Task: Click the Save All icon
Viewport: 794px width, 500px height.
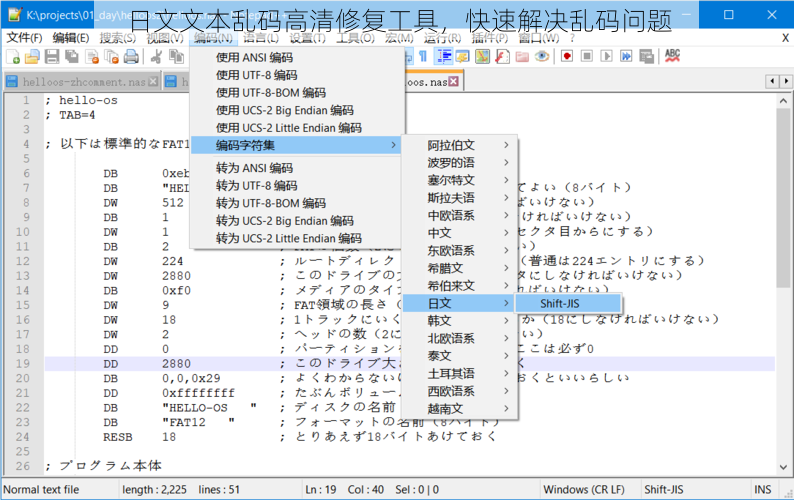Action: point(72,56)
